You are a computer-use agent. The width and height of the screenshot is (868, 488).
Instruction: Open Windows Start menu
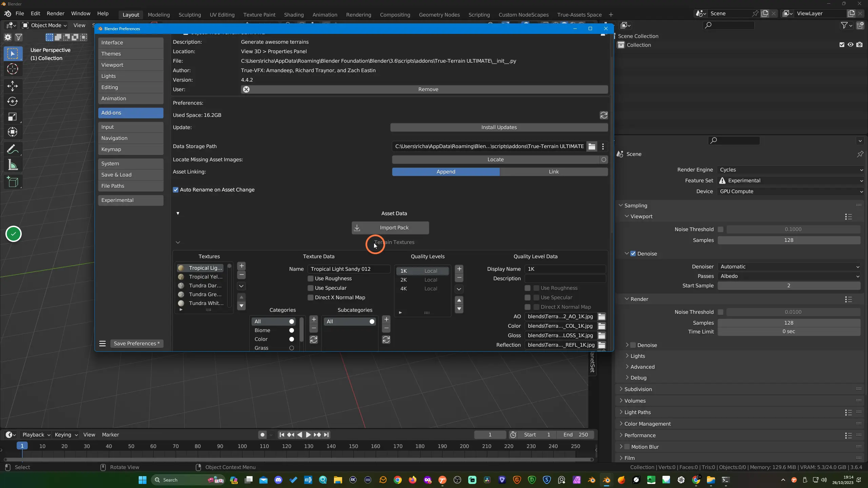[143, 480]
